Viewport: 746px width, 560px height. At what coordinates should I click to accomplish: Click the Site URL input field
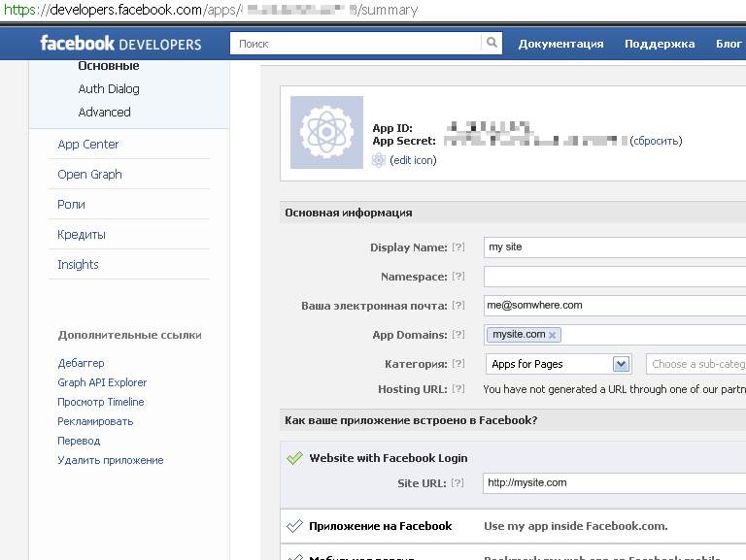click(x=614, y=483)
